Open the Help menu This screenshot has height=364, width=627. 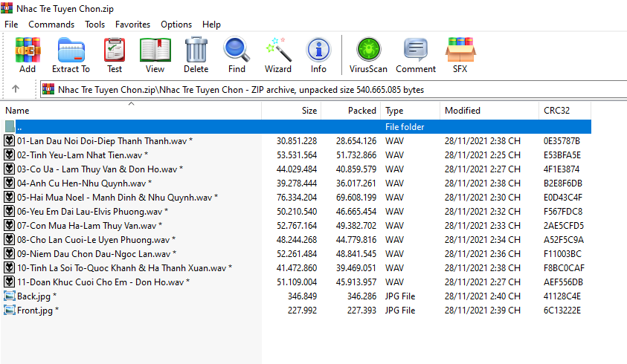coord(211,25)
